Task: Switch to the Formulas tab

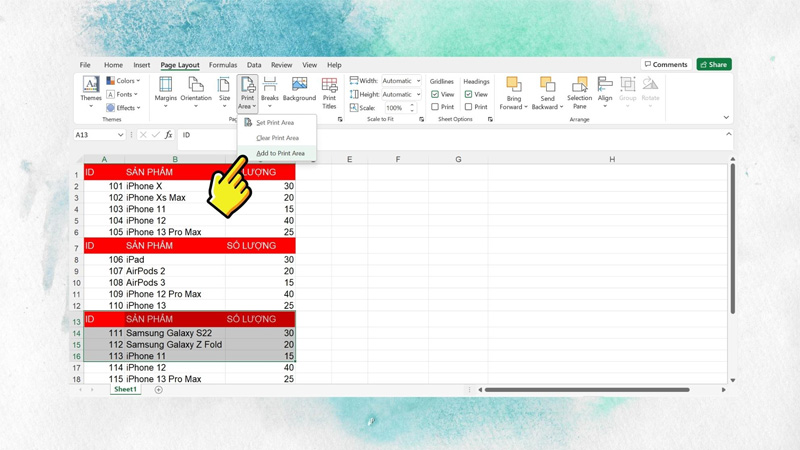Action: [223, 65]
